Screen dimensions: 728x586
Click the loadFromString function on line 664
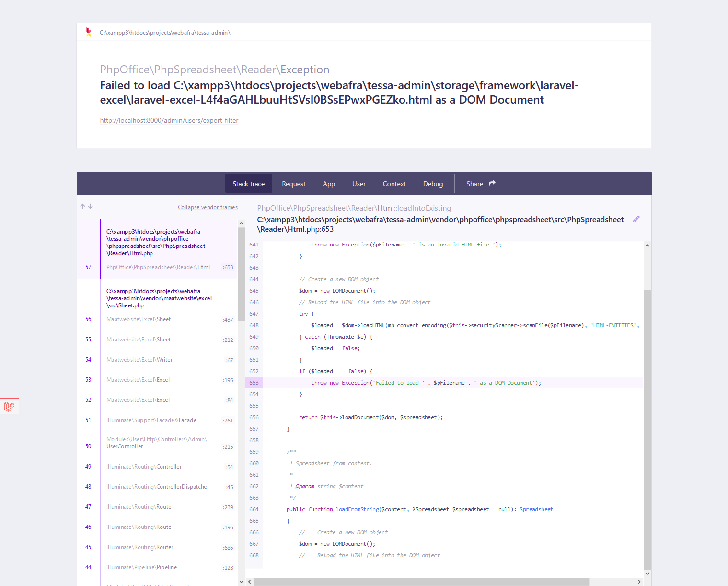click(x=357, y=509)
